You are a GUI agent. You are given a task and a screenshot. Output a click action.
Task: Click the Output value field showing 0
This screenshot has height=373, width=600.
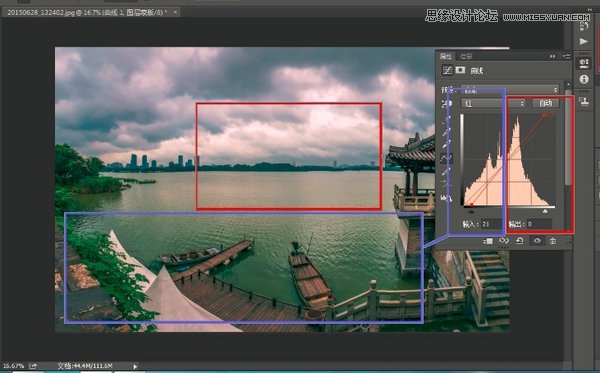pos(539,224)
